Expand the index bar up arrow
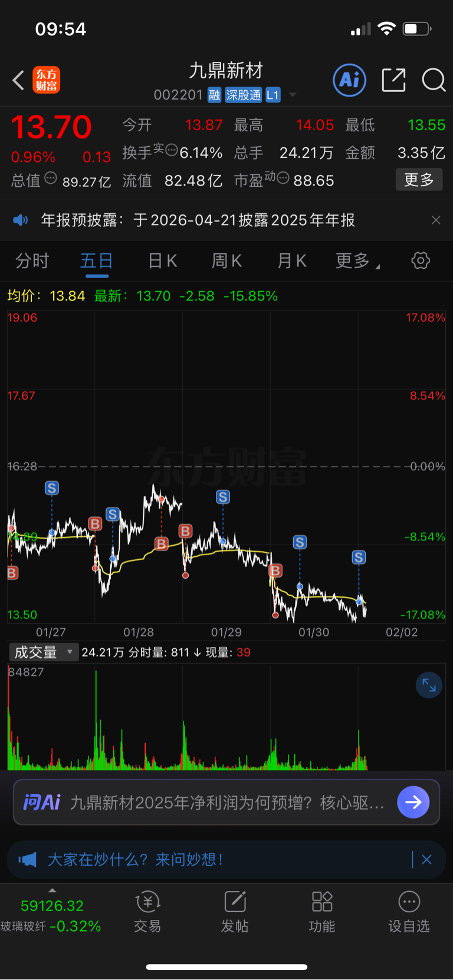The height and width of the screenshot is (980, 453). [52, 890]
